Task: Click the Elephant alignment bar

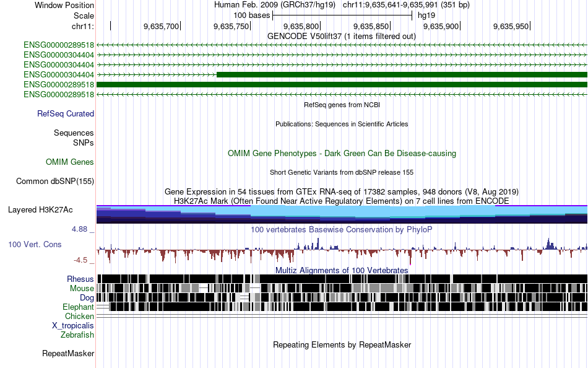Action: [342, 307]
